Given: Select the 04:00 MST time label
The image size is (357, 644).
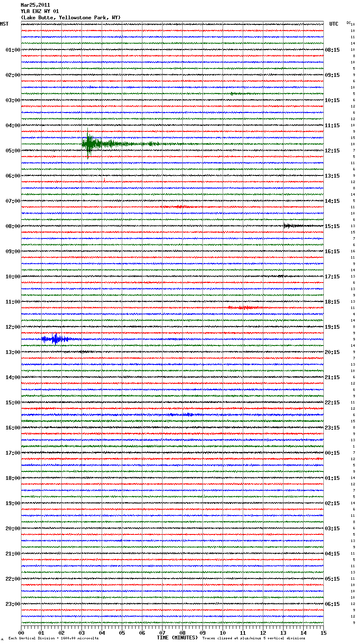Looking at the screenshot, I should [x=13, y=126].
